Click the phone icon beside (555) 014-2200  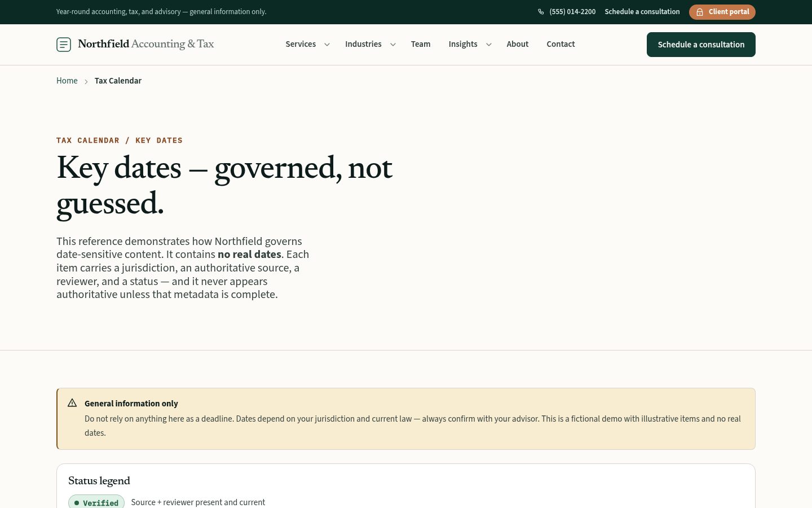541,12
